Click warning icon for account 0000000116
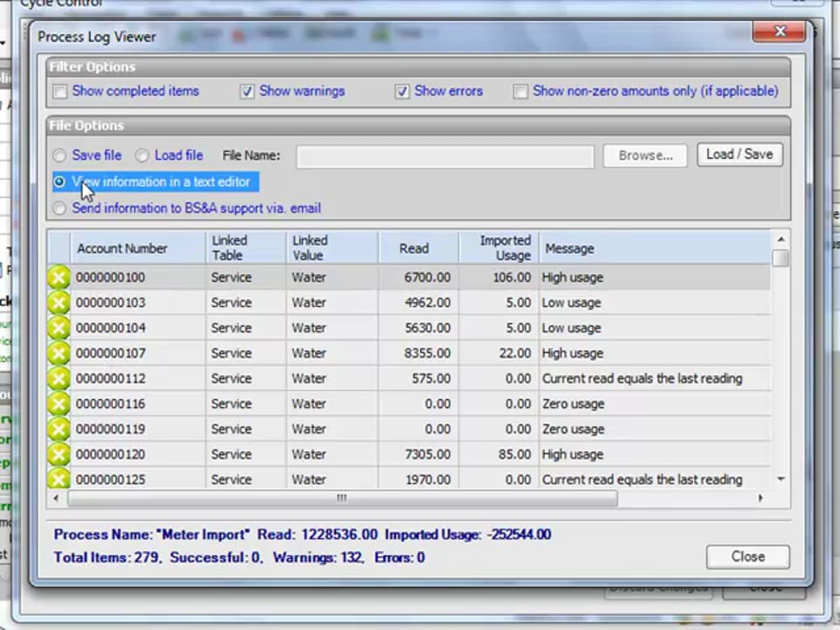 pyautogui.click(x=59, y=404)
